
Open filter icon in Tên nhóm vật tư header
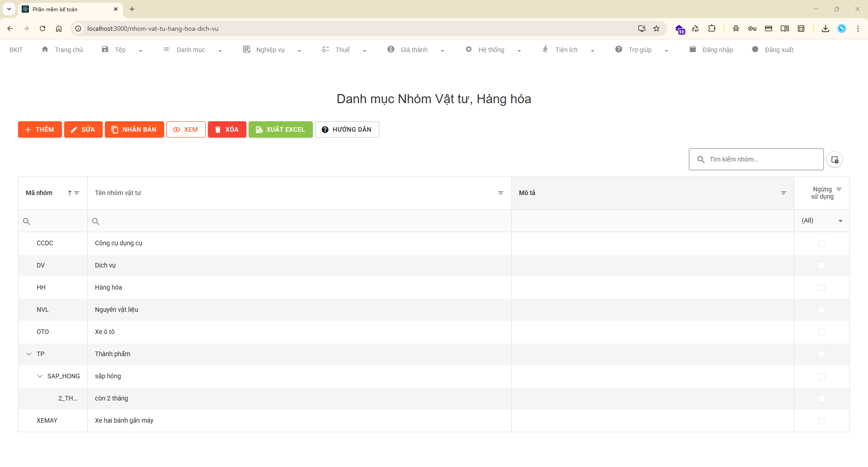pyautogui.click(x=500, y=193)
